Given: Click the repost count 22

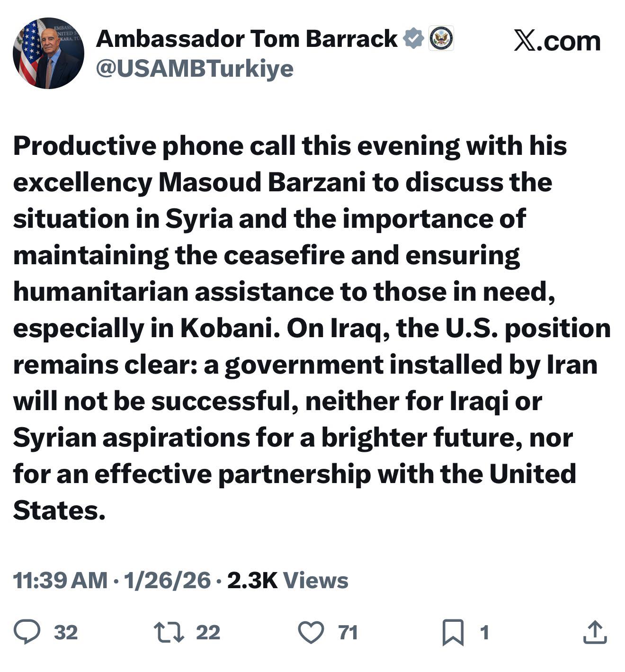Looking at the screenshot, I should (208, 633).
